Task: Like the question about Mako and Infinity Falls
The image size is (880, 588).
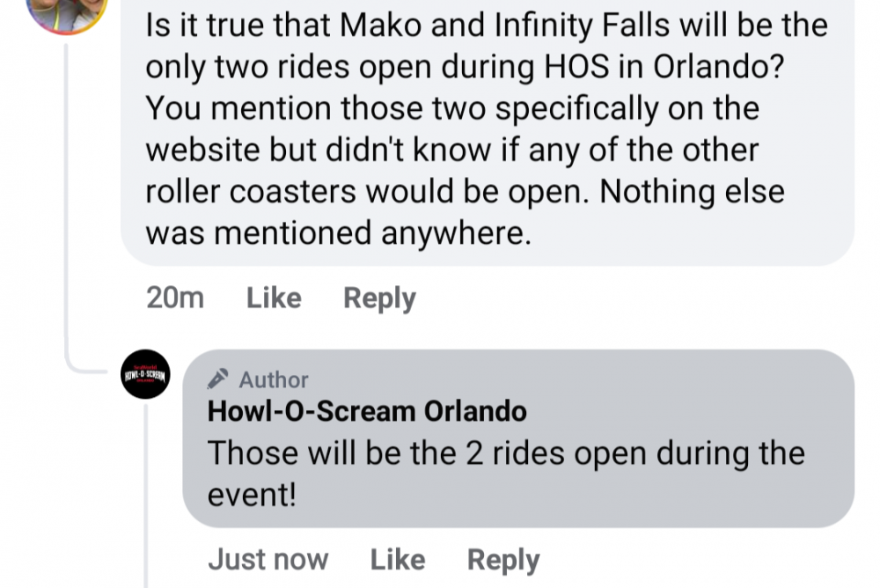Action: [273, 298]
